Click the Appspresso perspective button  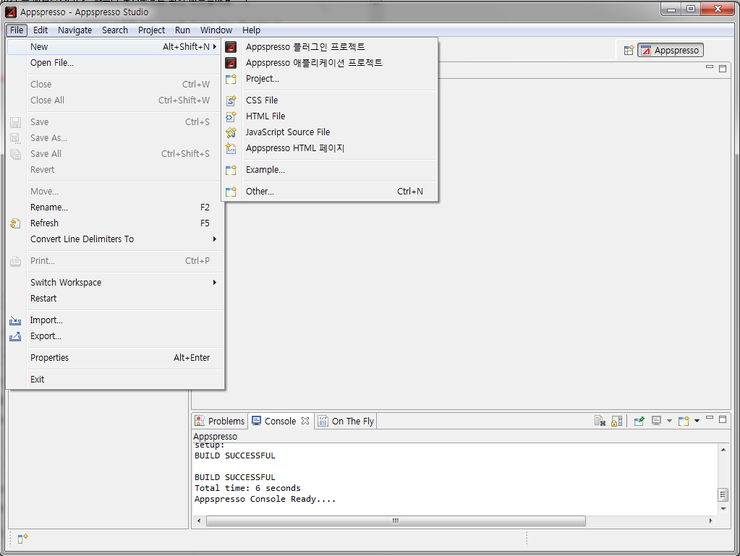(671, 50)
